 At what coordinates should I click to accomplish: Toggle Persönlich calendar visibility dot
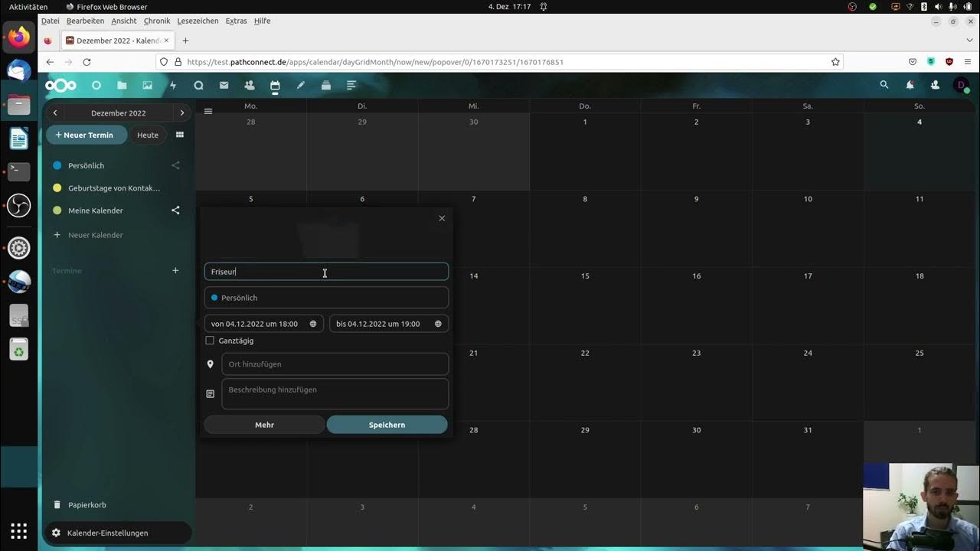[57, 165]
